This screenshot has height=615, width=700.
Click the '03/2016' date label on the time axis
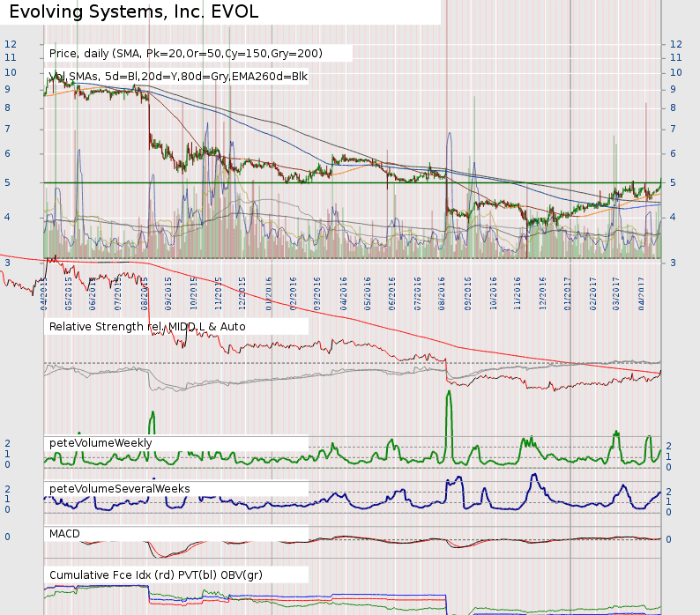click(x=317, y=293)
